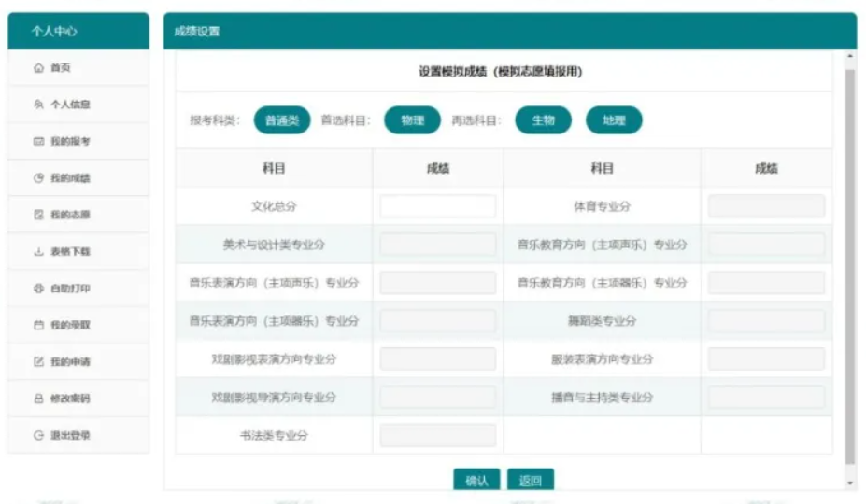
Task: Toggle the 生物 subject pill
Action: [x=544, y=119]
